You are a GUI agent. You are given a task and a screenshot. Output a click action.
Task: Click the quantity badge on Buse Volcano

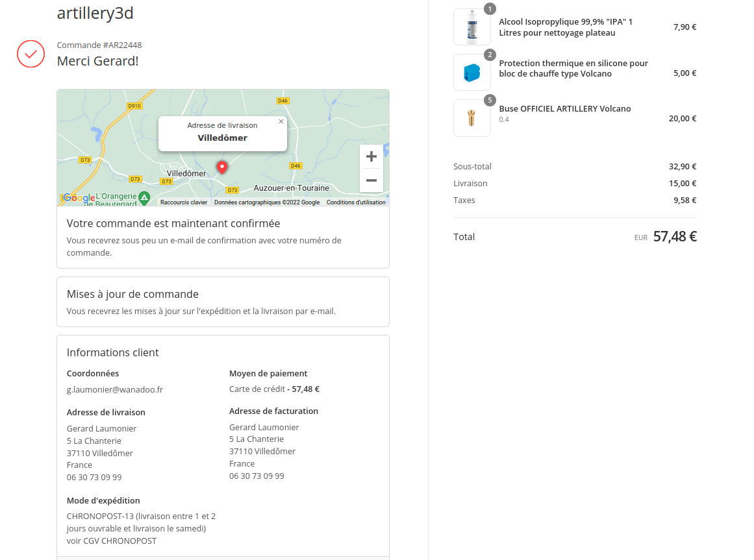click(490, 100)
